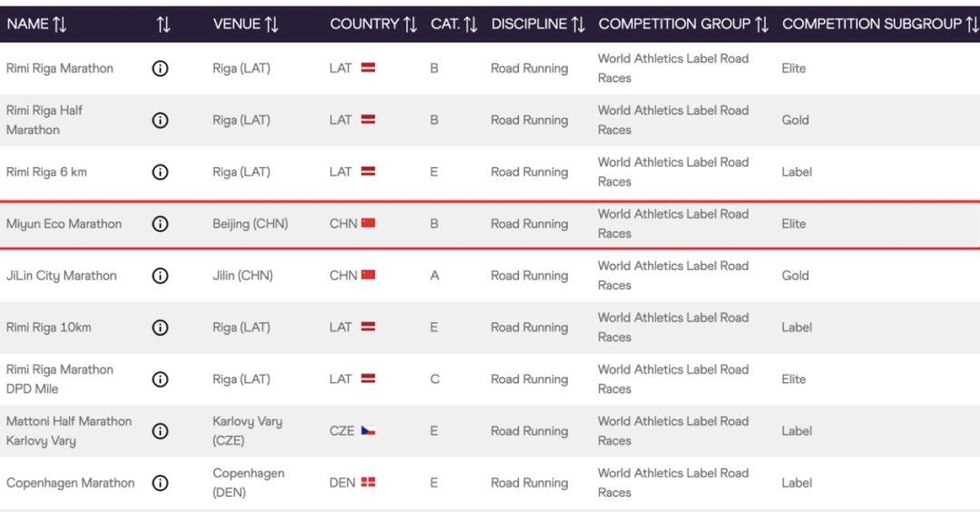Click info icon for Rimi Riga Half Marathon
980x512 pixels.
tap(161, 120)
